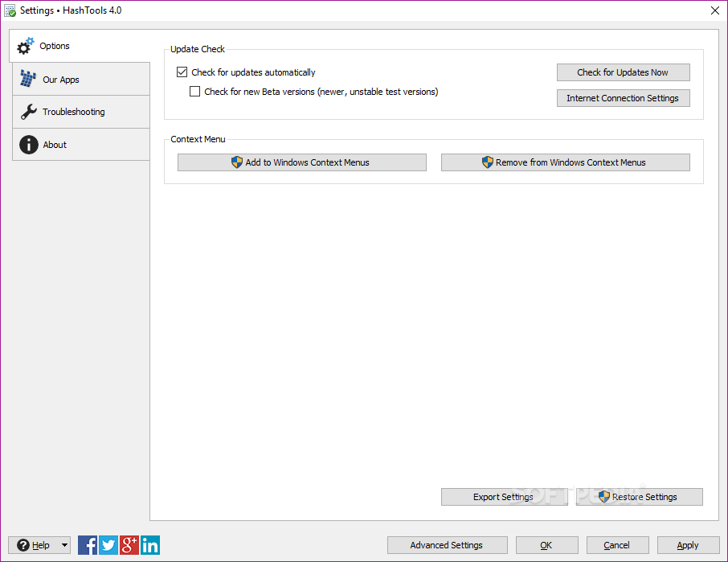The height and width of the screenshot is (562, 728).
Task: Expand the Help dropdown arrow
Action: (x=64, y=545)
